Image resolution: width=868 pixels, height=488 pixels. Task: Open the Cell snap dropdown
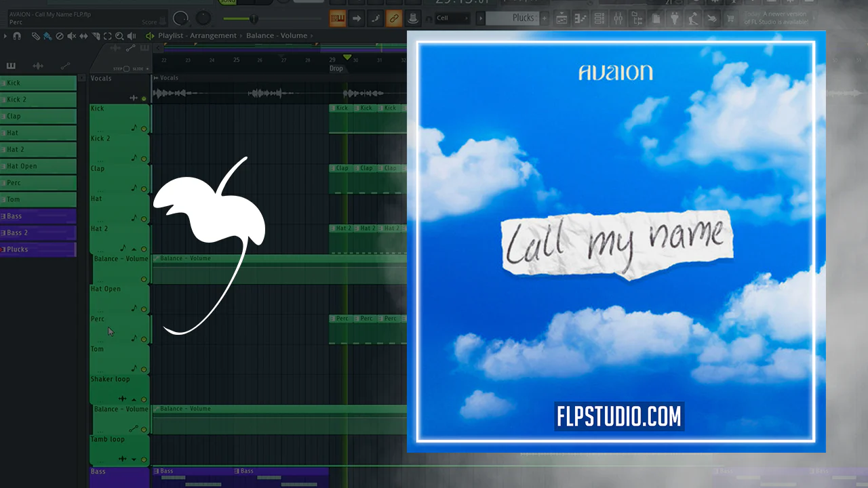pos(452,18)
